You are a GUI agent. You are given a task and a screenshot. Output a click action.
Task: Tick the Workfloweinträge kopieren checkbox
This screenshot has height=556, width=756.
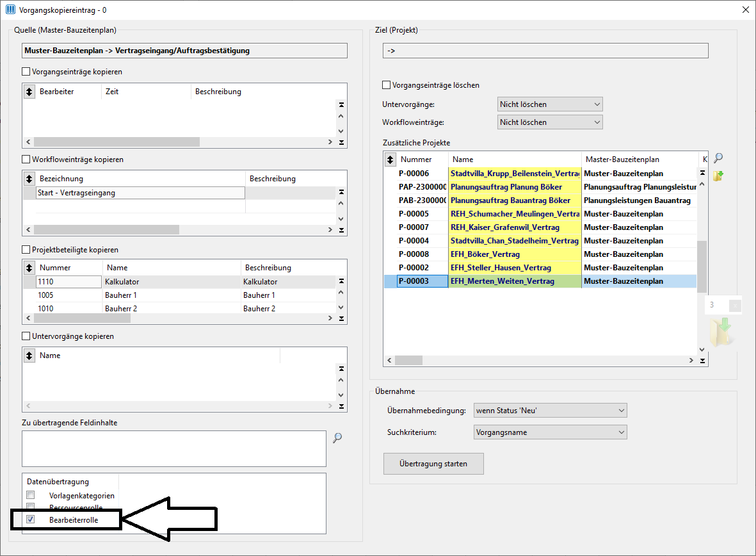coord(26,159)
